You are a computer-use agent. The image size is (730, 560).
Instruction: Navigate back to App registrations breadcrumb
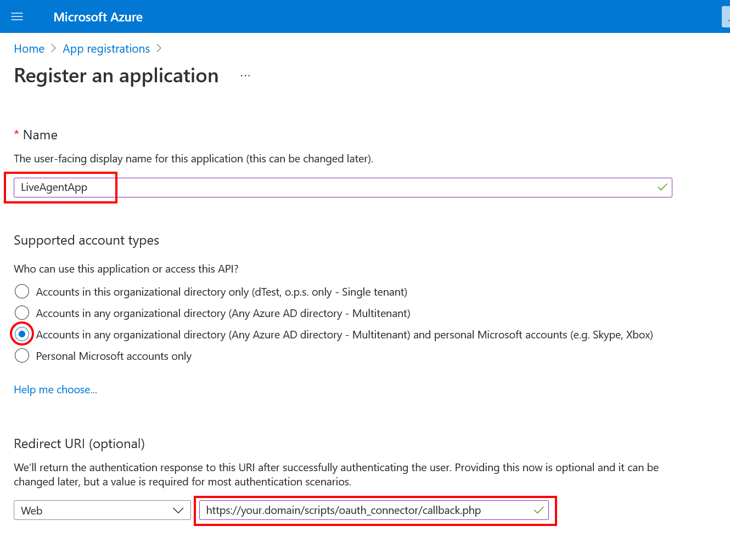[106, 49]
